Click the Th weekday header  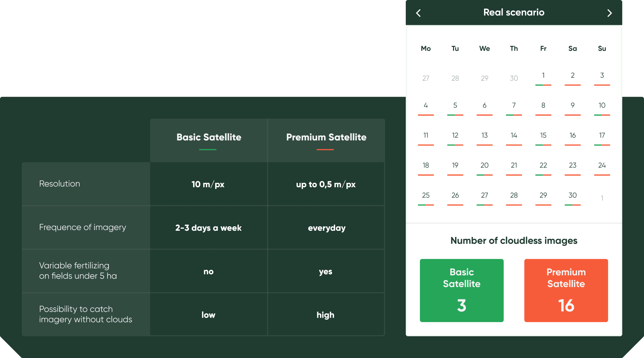(x=514, y=49)
